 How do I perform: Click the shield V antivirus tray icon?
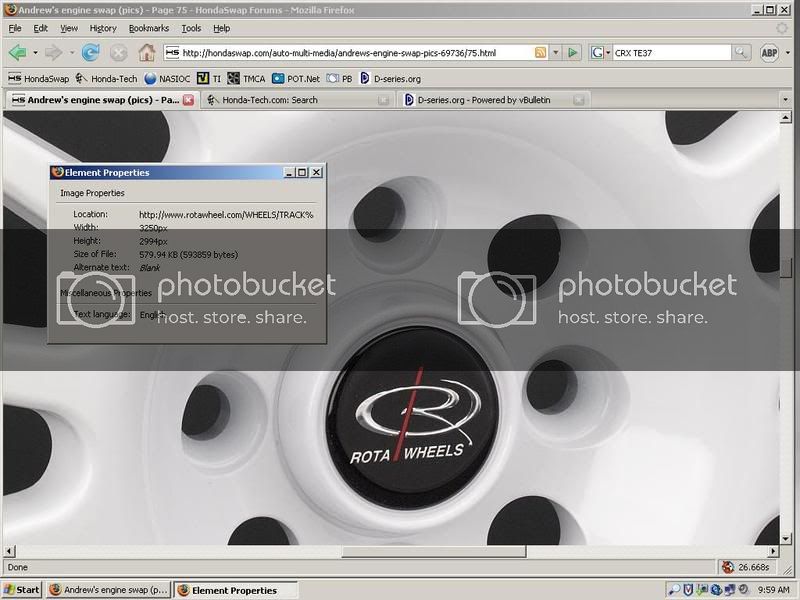pyautogui.click(x=688, y=590)
